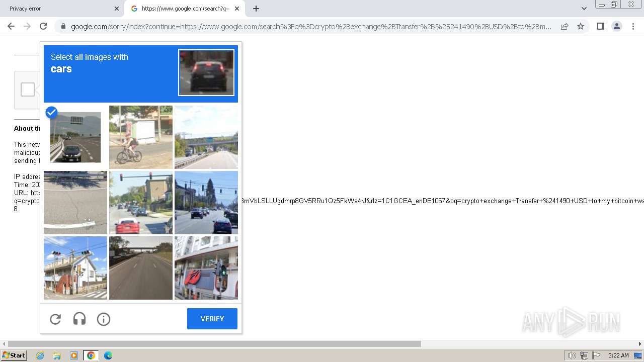This screenshot has height=362, width=644.
Task: Expand the tab search chevron
Action: [x=584, y=9]
